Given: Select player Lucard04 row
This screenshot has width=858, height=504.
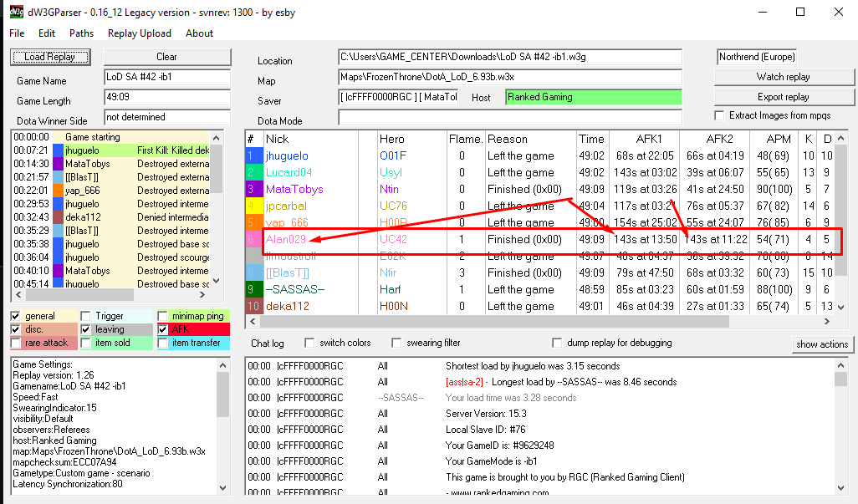Looking at the screenshot, I should pos(539,173).
